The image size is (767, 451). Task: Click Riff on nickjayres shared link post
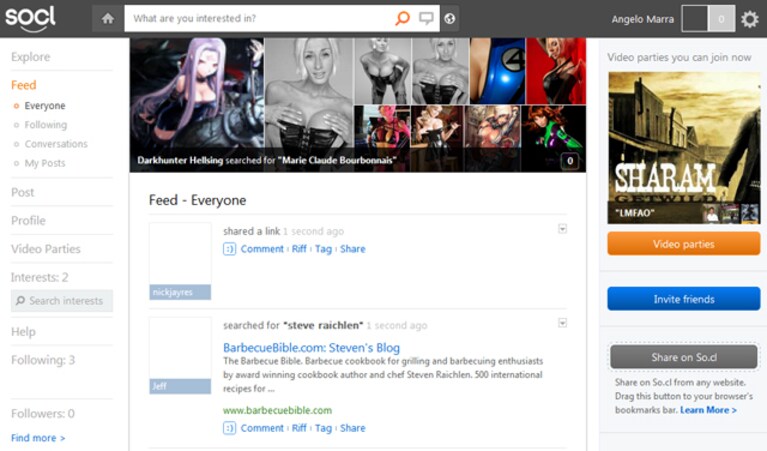[x=299, y=249]
